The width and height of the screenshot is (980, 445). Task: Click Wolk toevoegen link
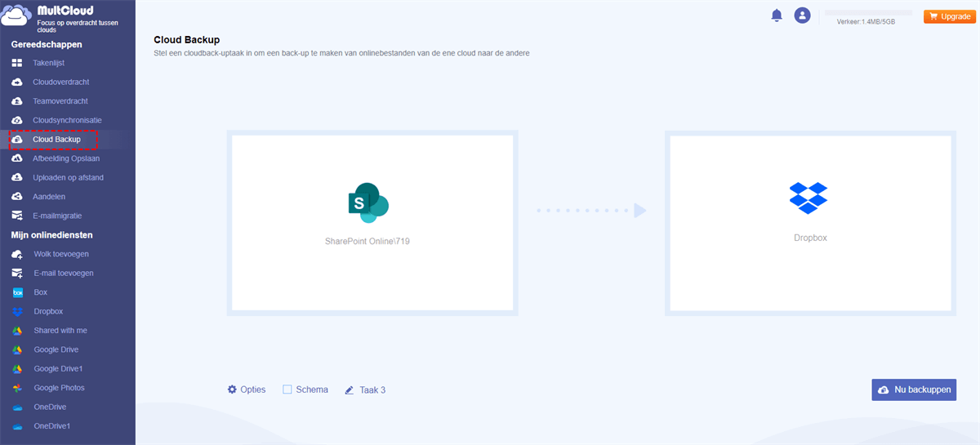(x=61, y=254)
